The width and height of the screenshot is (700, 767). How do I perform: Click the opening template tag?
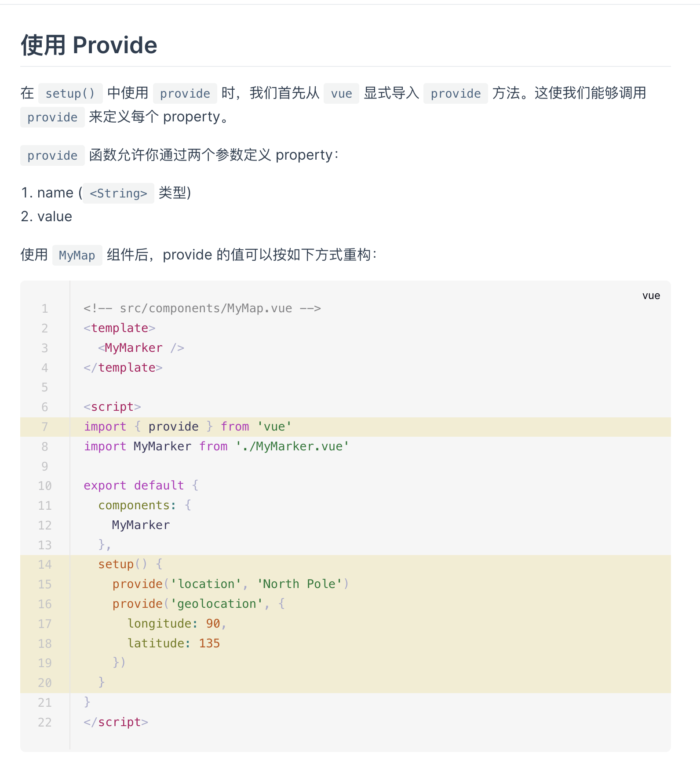click(x=119, y=328)
